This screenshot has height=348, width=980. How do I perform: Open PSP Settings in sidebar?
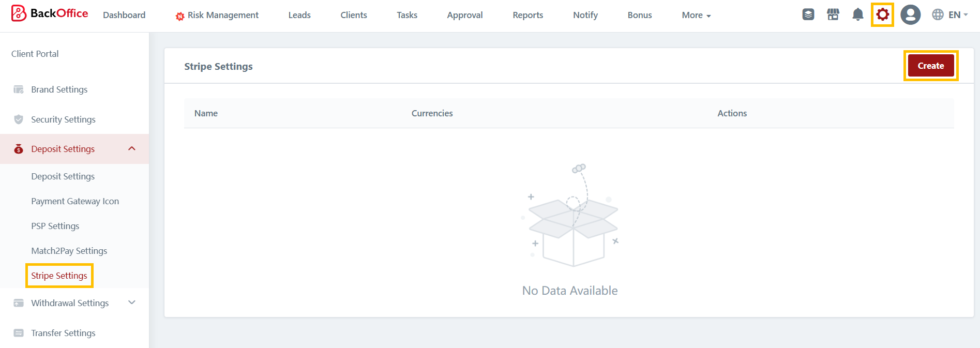coord(55,226)
